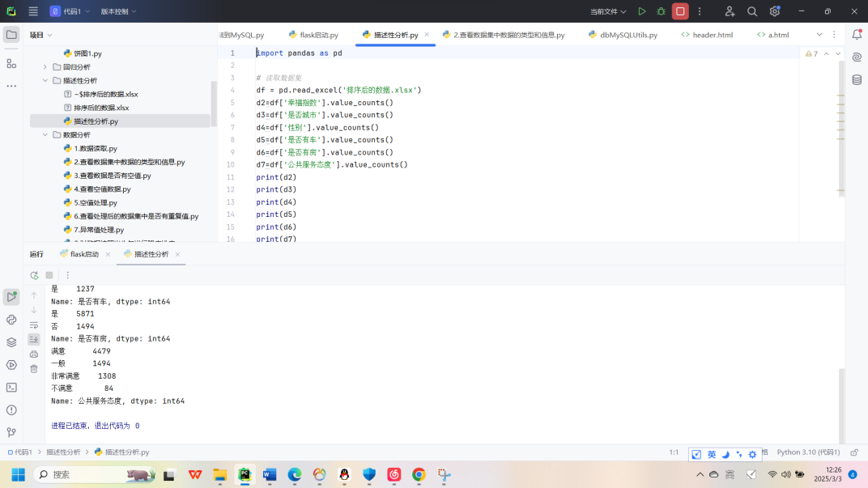The width and height of the screenshot is (868, 488).
Task: Open the code-with-me user icon
Action: tap(730, 11)
